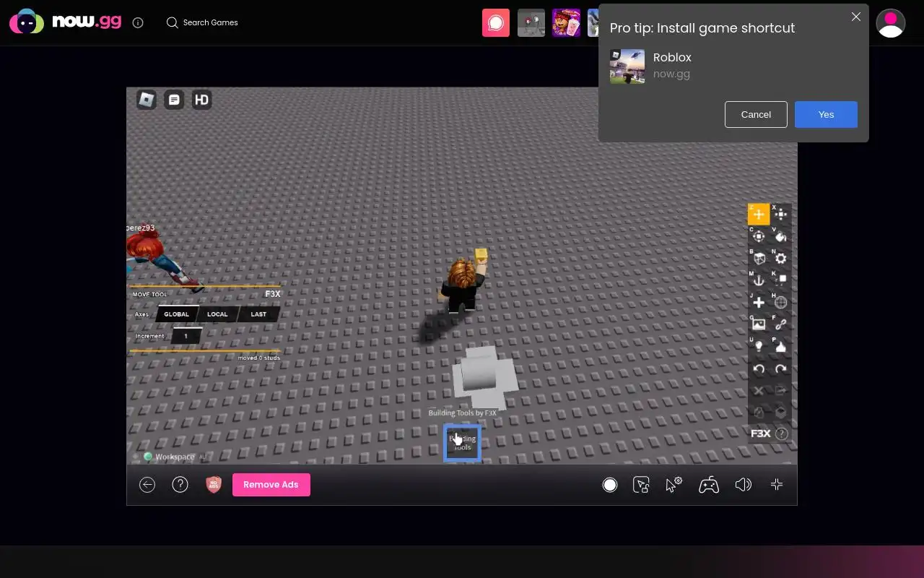Screen dimensions: 924x578
Task: Click the Roblox game thumbnail in popup
Action: click(x=627, y=66)
